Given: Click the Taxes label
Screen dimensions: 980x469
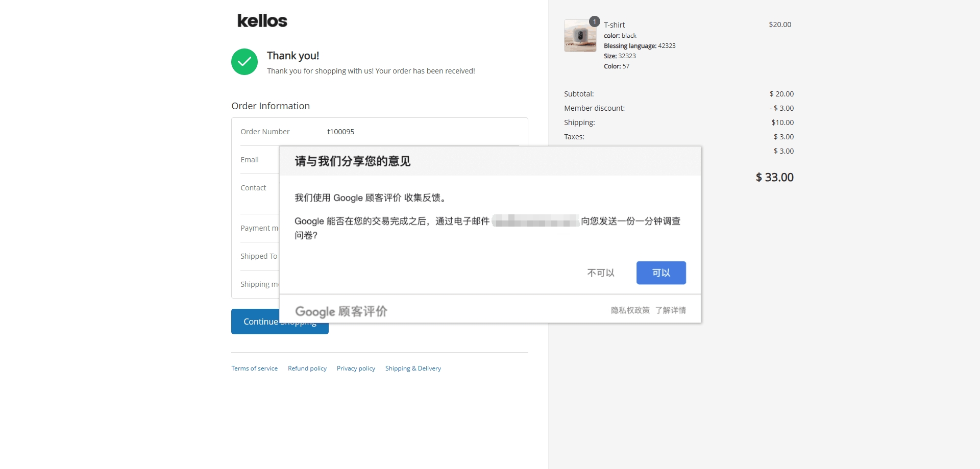Looking at the screenshot, I should point(574,137).
